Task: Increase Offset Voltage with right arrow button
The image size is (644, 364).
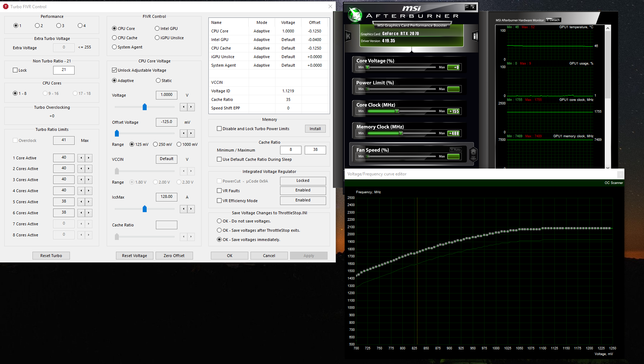Action: click(191, 133)
